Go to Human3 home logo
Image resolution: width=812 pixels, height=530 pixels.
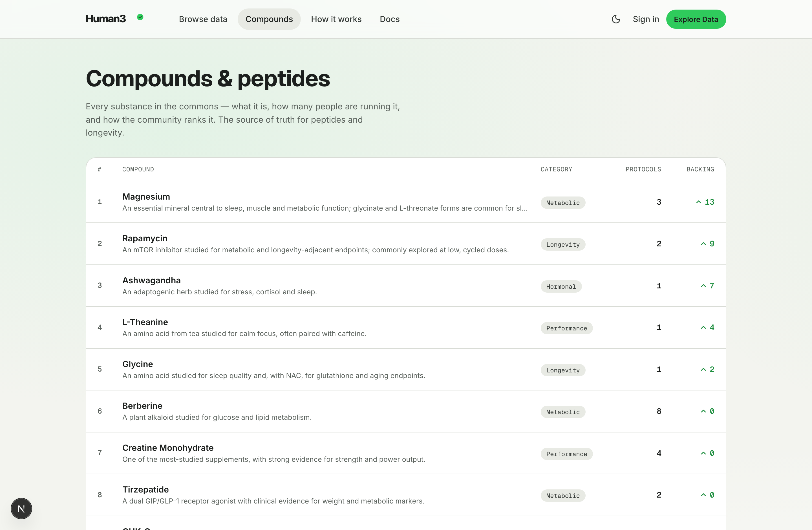click(x=106, y=19)
